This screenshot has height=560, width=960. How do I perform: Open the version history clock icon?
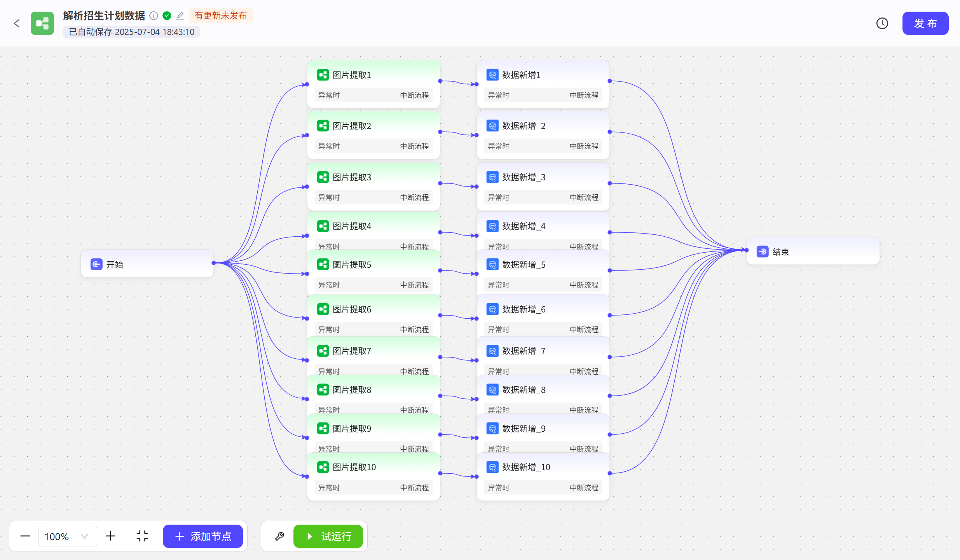[x=882, y=23]
